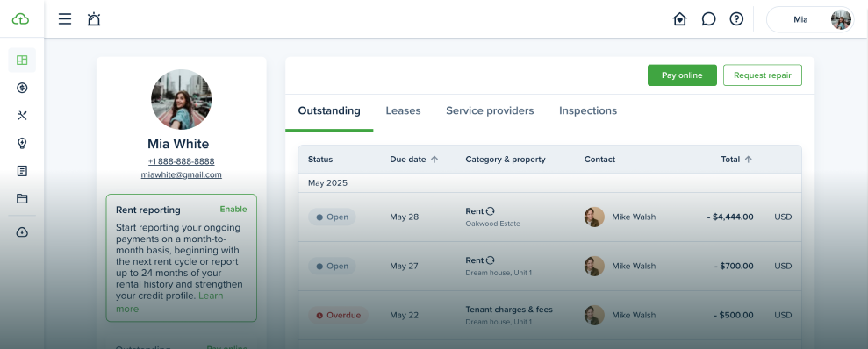The image size is (868, 349).
Task: Click Mike Walsh avatar in May 28 row
Action: 594,217
